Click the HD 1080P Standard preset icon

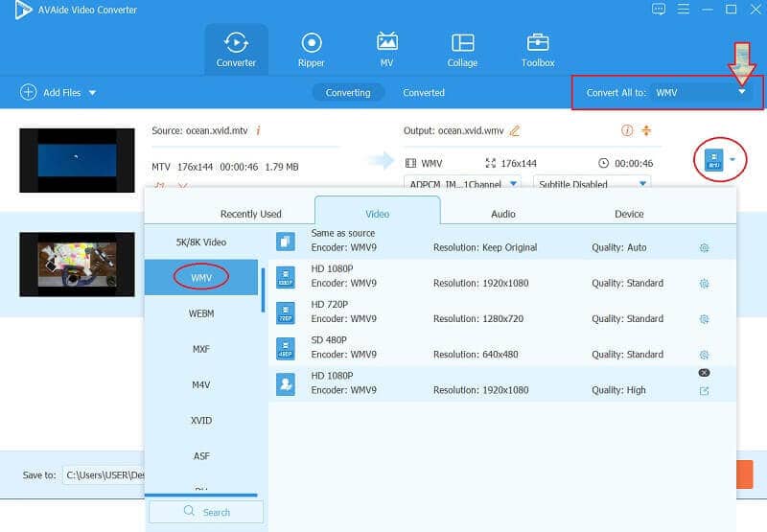click(285, 277)
